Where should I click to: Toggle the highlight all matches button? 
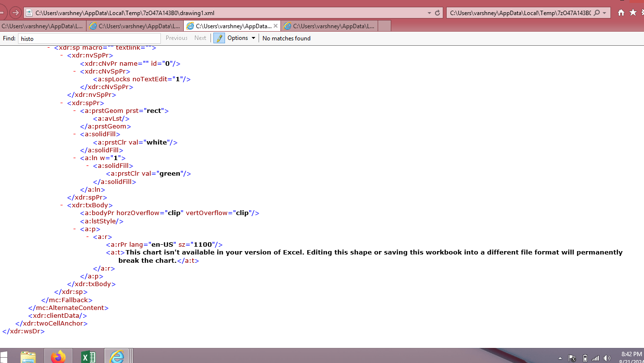pyautogui.click(x=219, y=38)
